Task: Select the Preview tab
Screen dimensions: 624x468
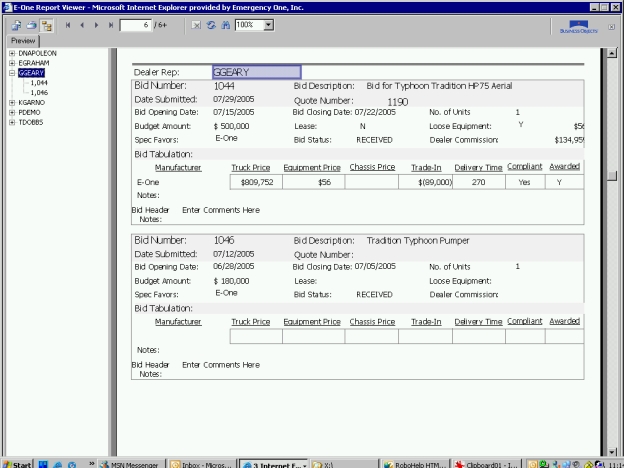Action: click(x=23, y=41)
